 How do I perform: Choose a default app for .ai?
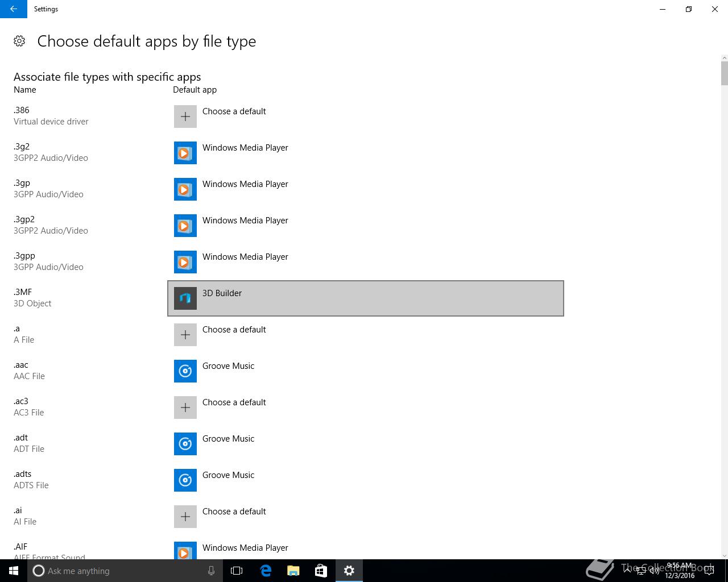pyautogui.click(x=366, y=517)
